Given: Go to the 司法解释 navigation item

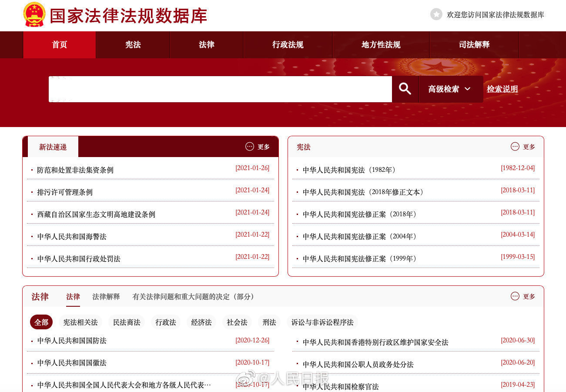Looking at the screenshot, I should coord(474,45).
